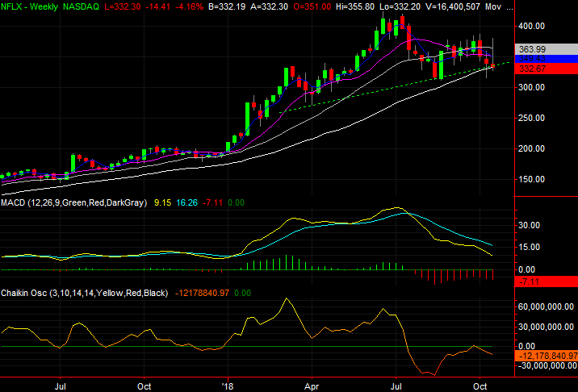The height and width of the screenshot is (392, 578).
Task: Select ask value A=332.30
Action: coord(269,6)
